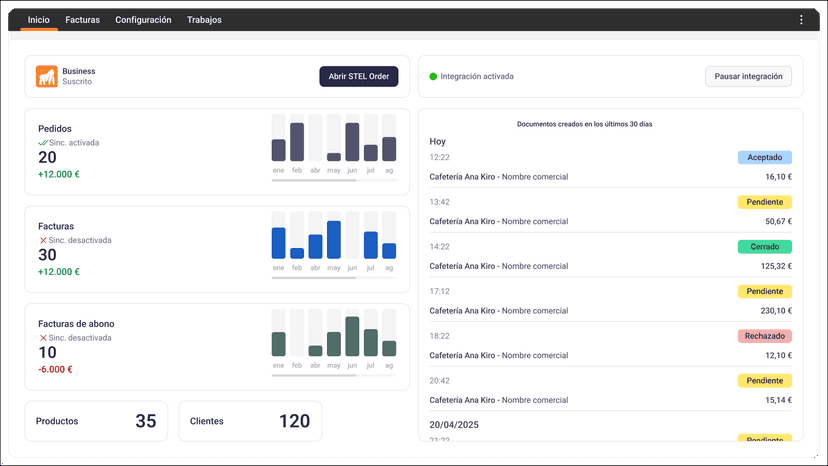
Task: Click the Abrir STEL Order button
Action: (x=359, y=77)
